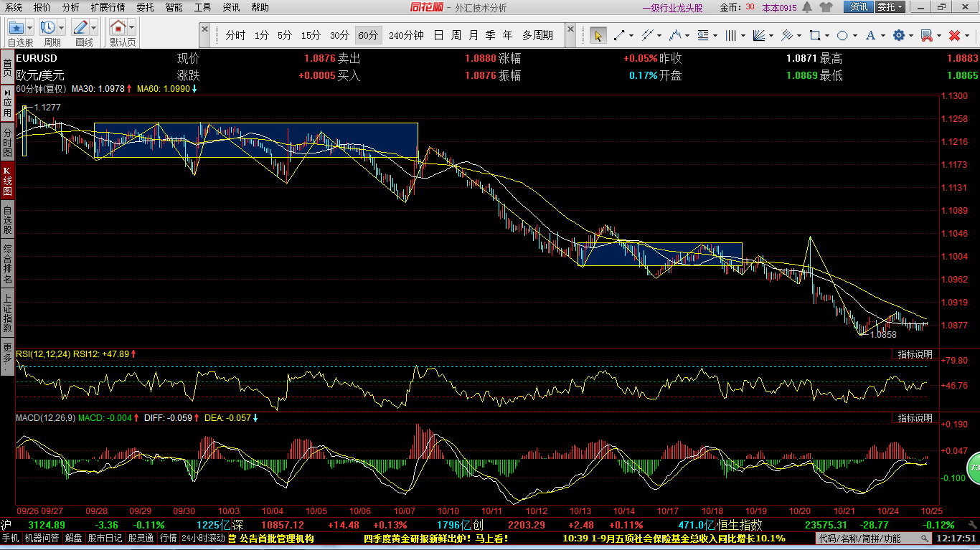
Task: Select the text annotation A tool
Action: point(870,35)
